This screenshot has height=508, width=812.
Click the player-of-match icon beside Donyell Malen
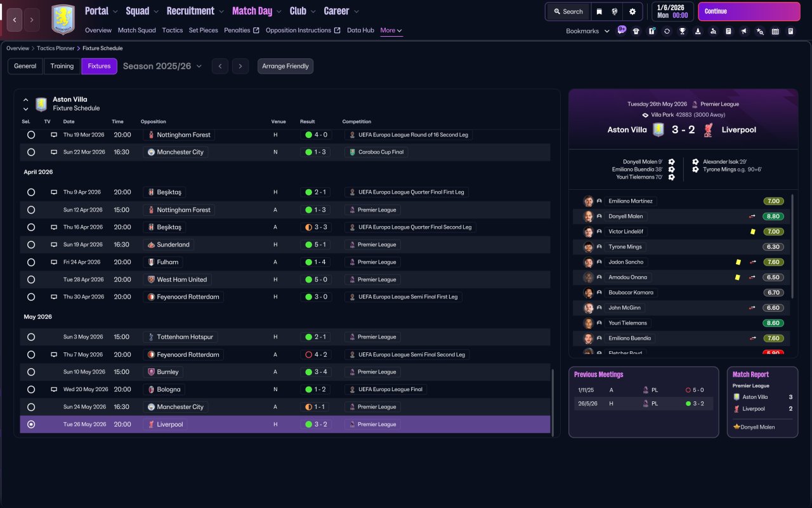coord(737,427)
